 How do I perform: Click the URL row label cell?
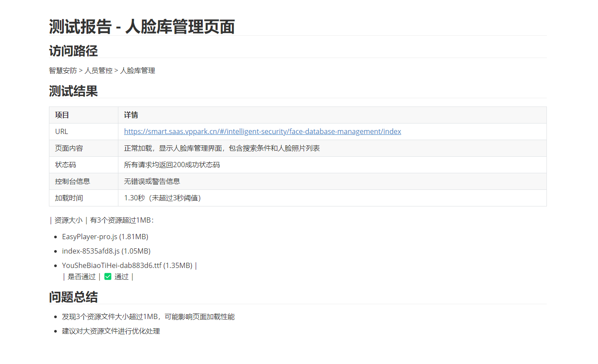[x=62, y=131]
